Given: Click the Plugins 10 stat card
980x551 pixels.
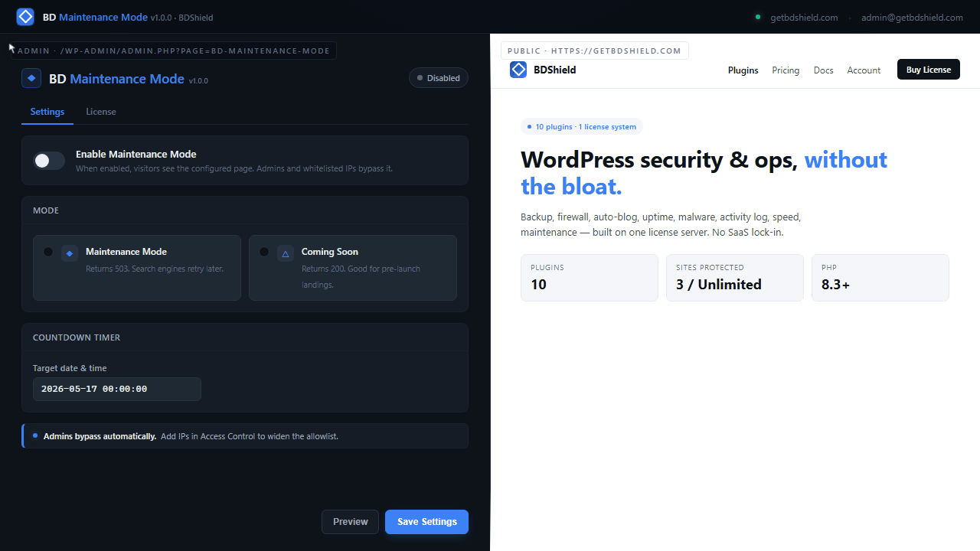Looking at the screenshot, I should pos(590,278).
